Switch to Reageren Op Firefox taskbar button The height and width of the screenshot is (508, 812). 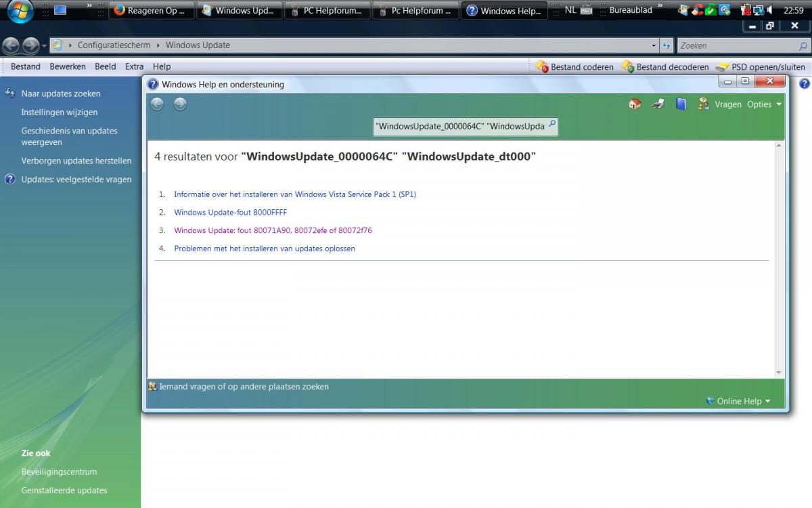click(x=152, y=10)
